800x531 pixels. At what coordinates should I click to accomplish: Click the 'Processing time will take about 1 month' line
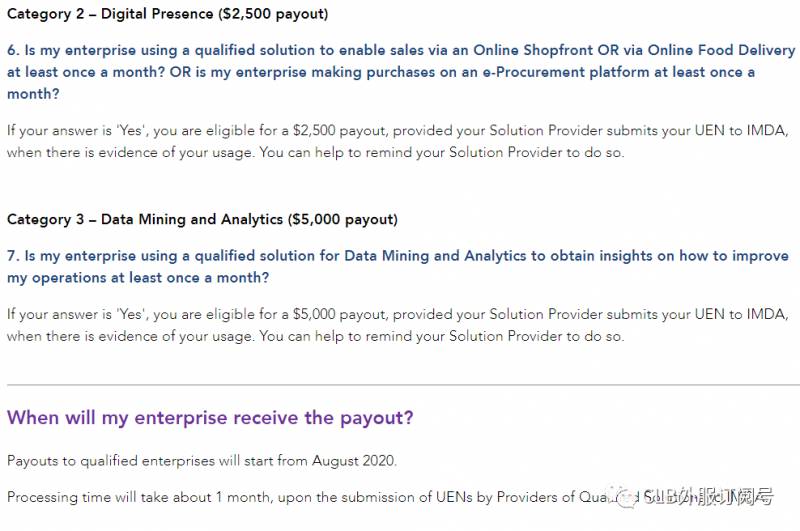click(x=300, y=497)
